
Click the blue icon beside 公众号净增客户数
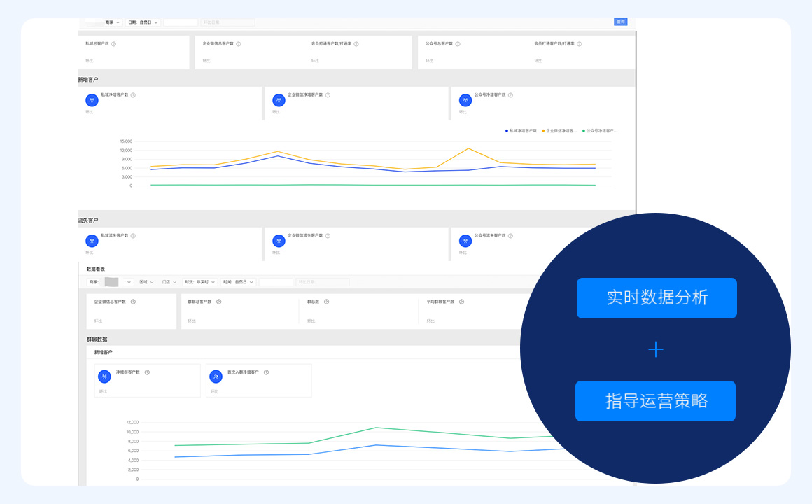465,101
